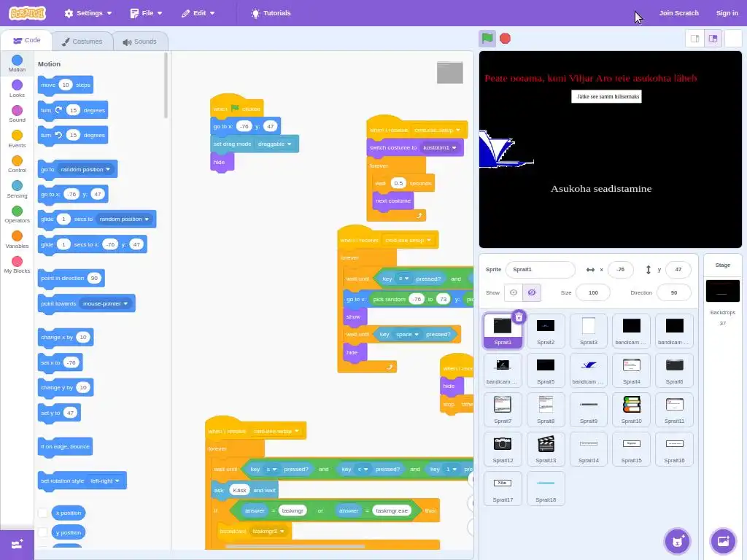The image size is (747, 560).
Task: Open the Choose a Sprite button
Action: tap(677, 541)
